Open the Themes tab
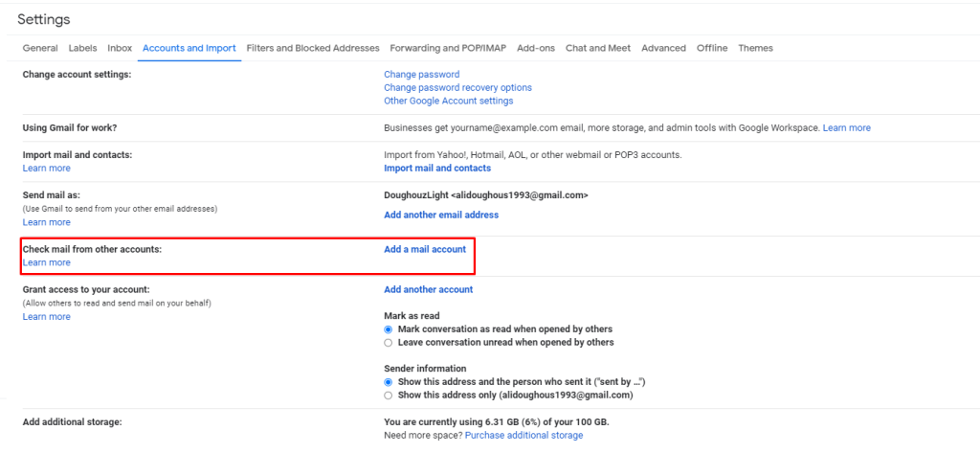 [755, 48]
